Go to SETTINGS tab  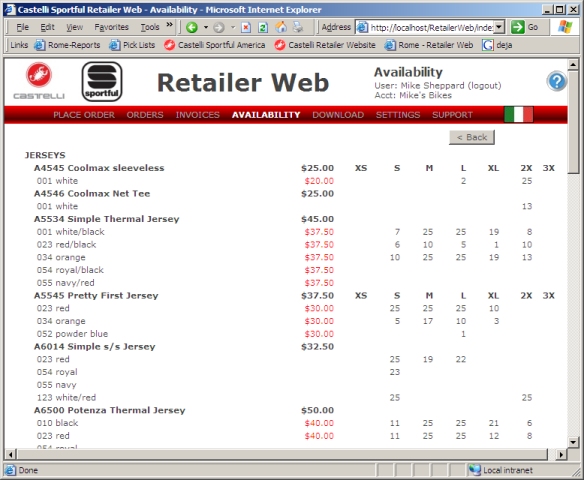point(398,115)
